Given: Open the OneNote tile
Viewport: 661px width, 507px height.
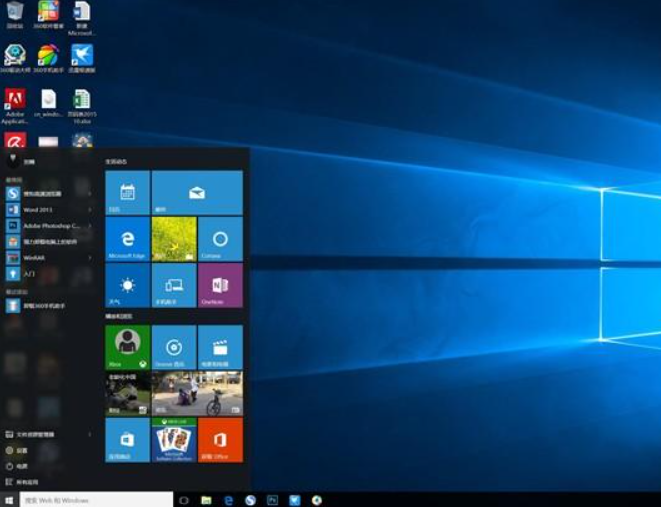Looking at the screenshot, I should [x=220, y=286].
